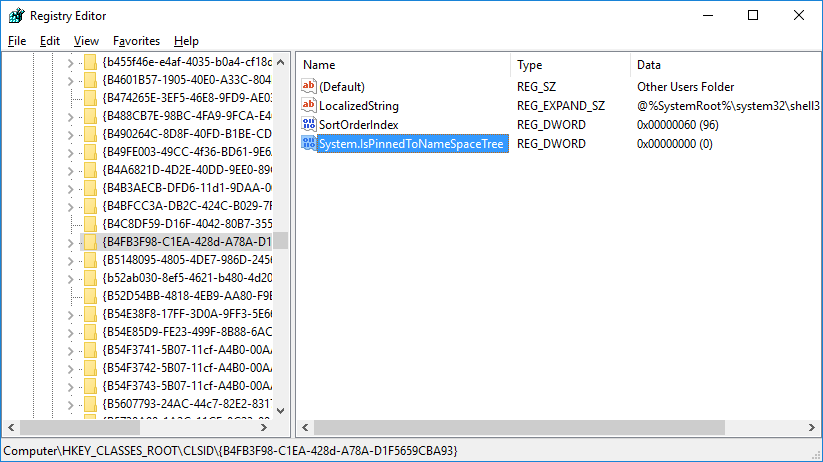The height and width of the screenshot is (462, 823).
Task: Select the {B54F3742-5B07-11cf key label
Action: pos(187,368)
